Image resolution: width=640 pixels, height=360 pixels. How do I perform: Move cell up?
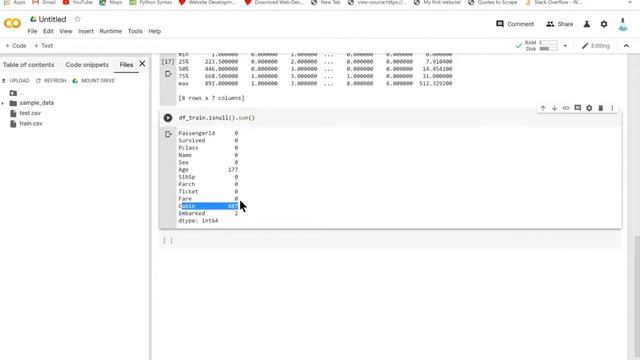point(543,108)
